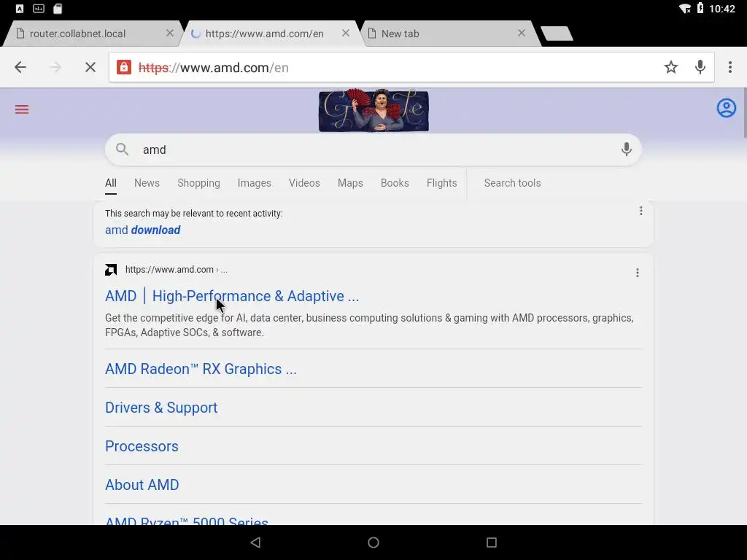Open the Google hamburger side menu

point(22,109)
